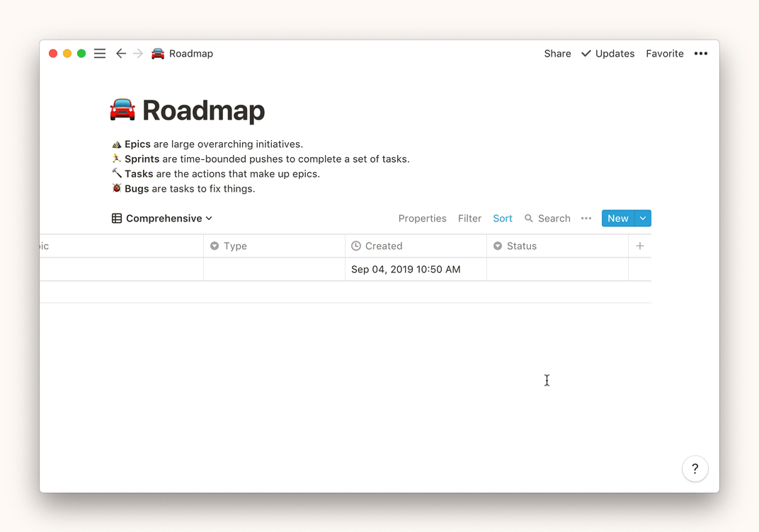Click the blue Sort option
The image size is (759, 532).
pos(503,219)
